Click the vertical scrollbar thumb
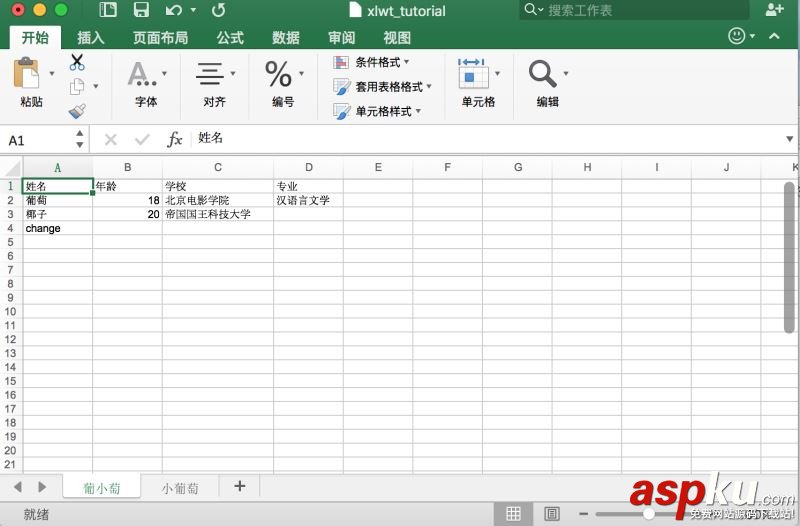Viewport: 800px width, 526px height. tap(789, 257)
